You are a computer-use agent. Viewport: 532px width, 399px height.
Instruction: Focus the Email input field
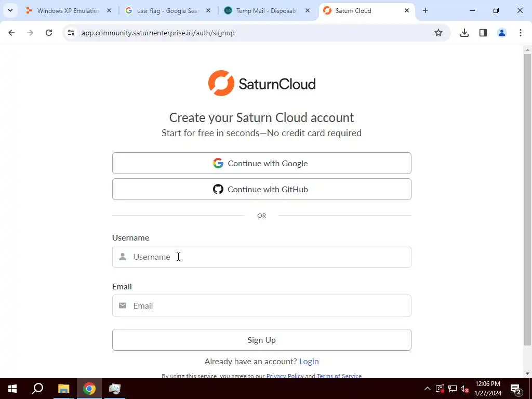point(262,305)
